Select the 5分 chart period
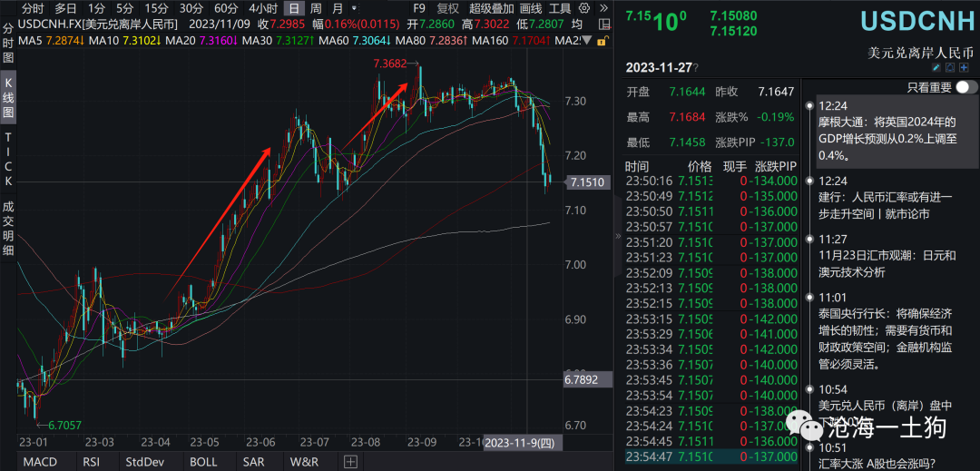Viewport: 980px width, 471px height. click(x=124, y=8)
